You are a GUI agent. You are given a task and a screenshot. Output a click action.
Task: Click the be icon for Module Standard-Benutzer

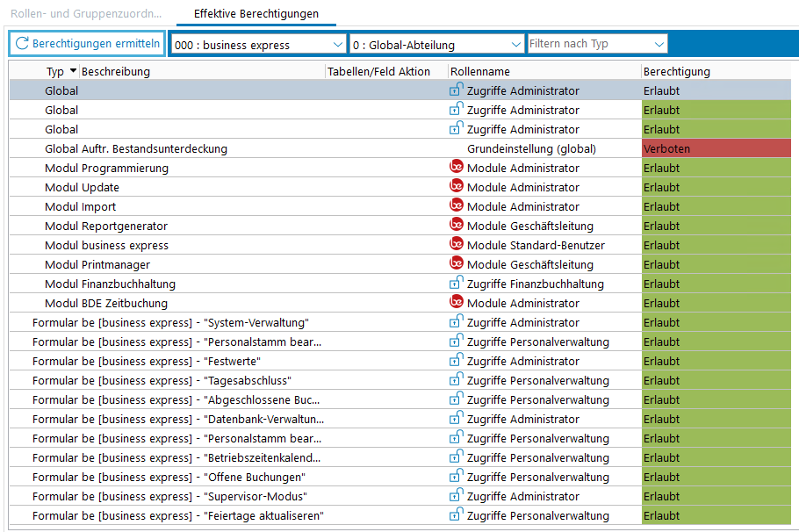pyautogui.click(x=456, y=244)
